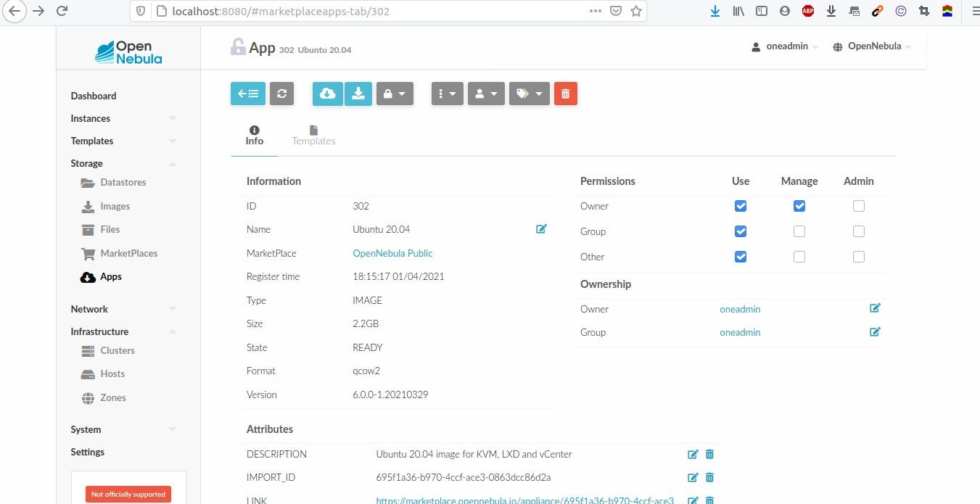Open the user ownership dropdown in toolbar

pyautogui.click(x=486, y=94)
